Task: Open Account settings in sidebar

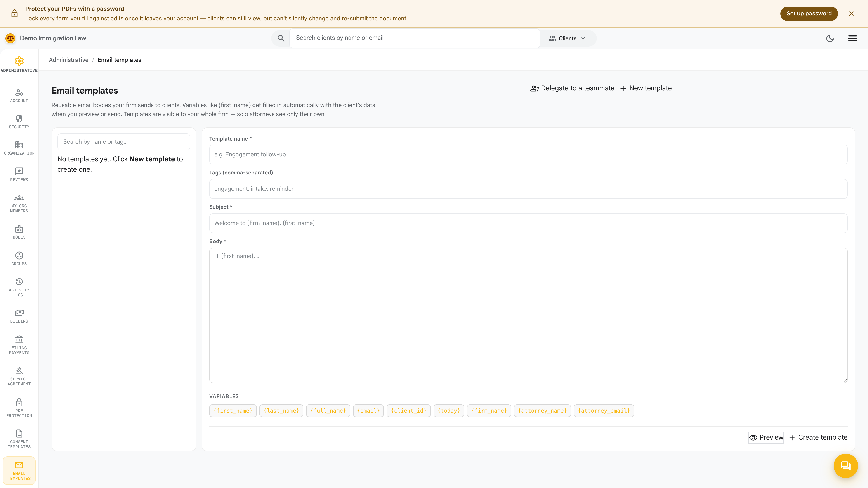Action: 19,96
